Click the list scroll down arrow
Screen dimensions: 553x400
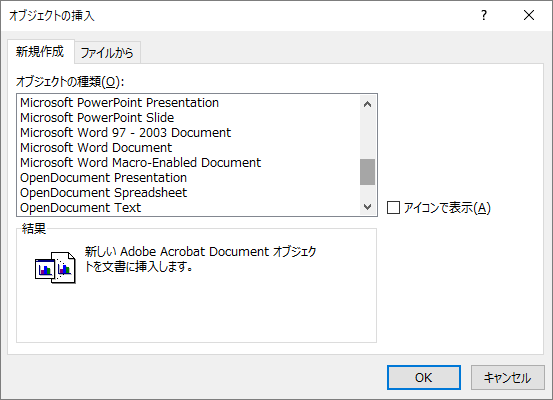coord(367,207)
